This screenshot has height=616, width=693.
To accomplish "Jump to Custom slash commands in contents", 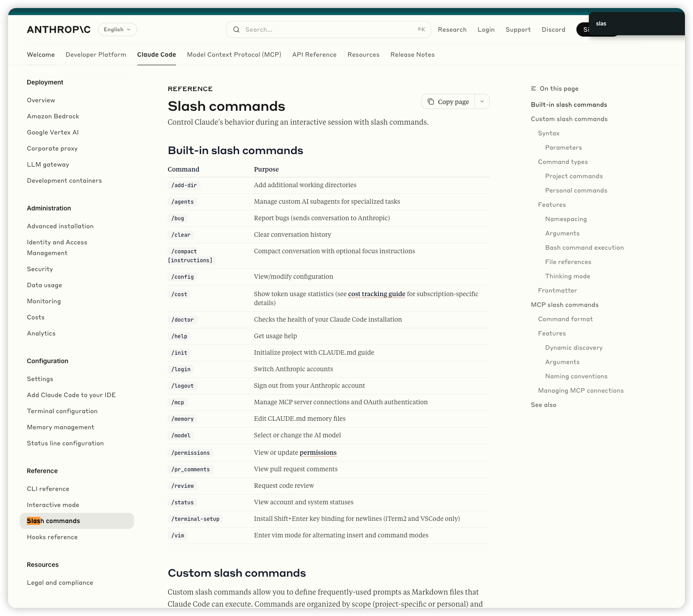I will point(569,119).
